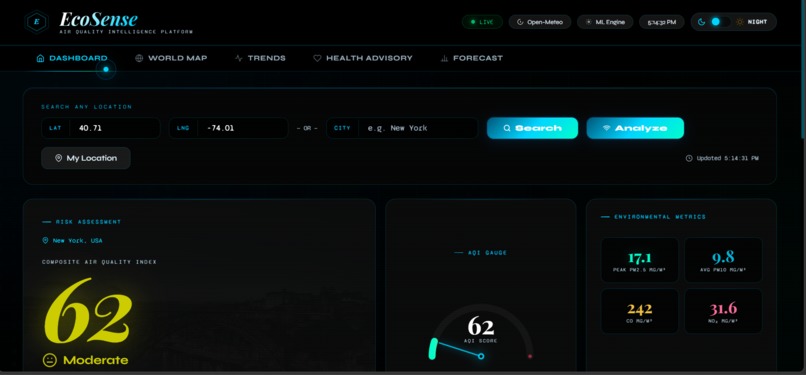Click the 17.1 Peak PM2.5 metric card
Screen dimensions: 806x375
(639, 260)
